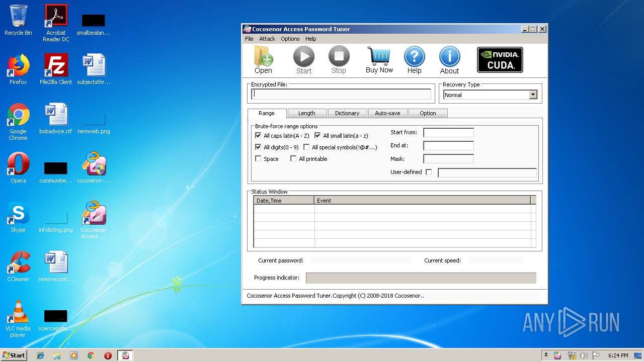Click Date,Time column header
The height and width of the screenshot is (362, 644).
tap(284, 201)
